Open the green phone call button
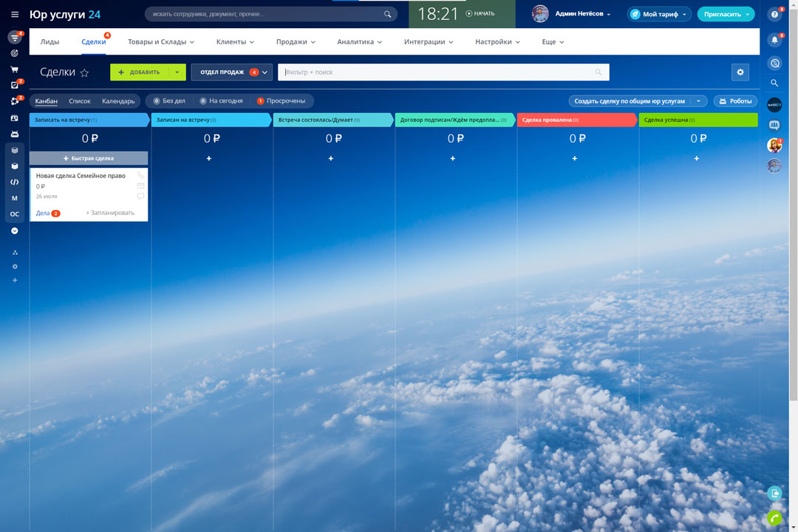The width and height of the screenshot is (798, 532). (774, 518)
